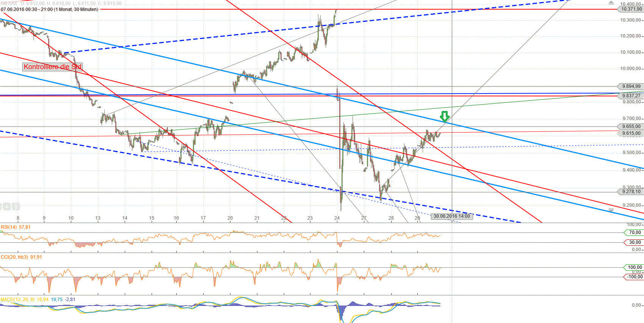
Task: Click the MACD 0,00 axis value
Action: (x=636, y=305)
